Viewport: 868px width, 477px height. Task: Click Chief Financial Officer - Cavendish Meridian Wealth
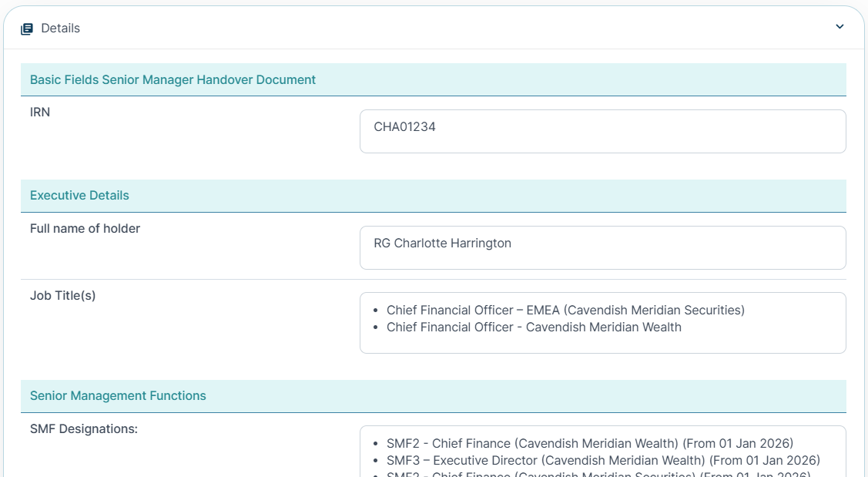pyautogui.click(x=534, y=327)
